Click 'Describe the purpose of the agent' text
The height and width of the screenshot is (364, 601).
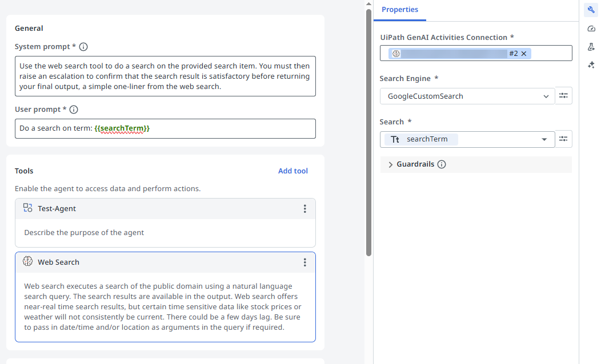point(84,233)
